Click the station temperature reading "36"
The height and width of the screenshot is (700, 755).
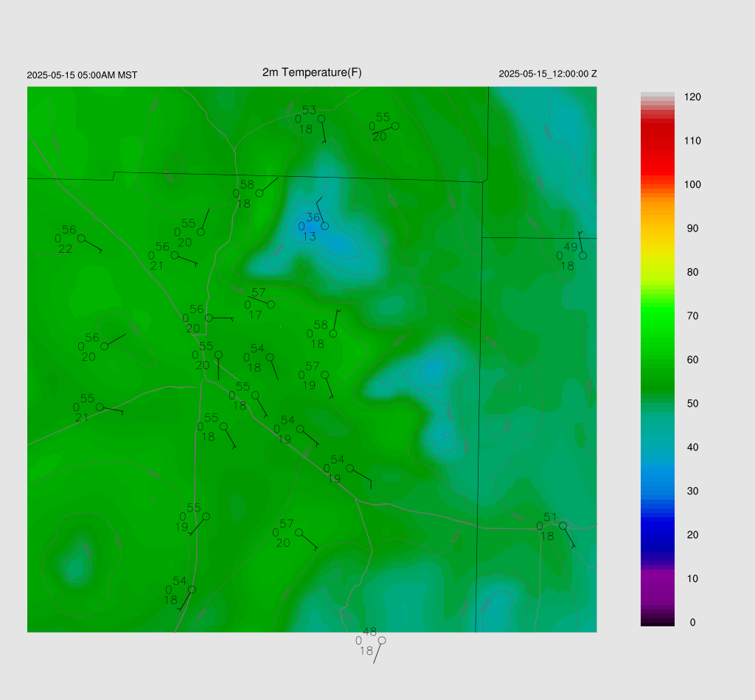[313, 217]
